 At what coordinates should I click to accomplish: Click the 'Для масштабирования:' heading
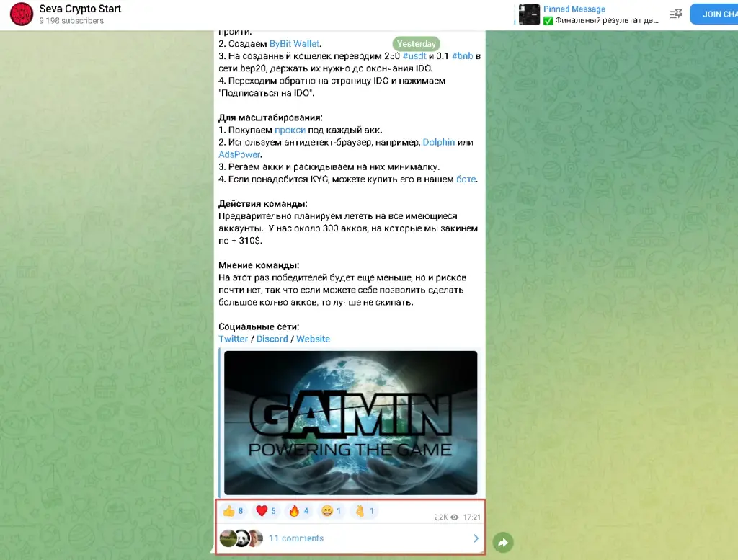coord(270,117)
